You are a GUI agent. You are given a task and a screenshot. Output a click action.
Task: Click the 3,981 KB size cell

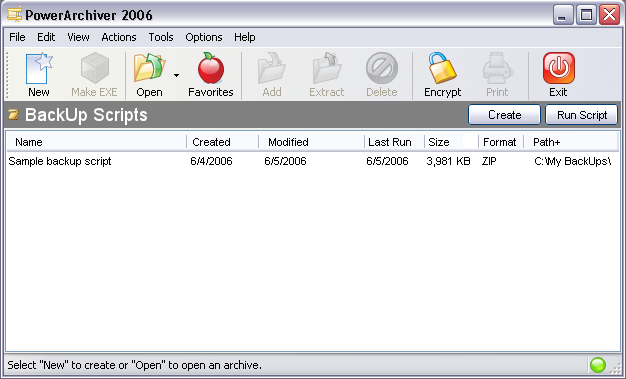pyautogui.click(x=448, y=161)
